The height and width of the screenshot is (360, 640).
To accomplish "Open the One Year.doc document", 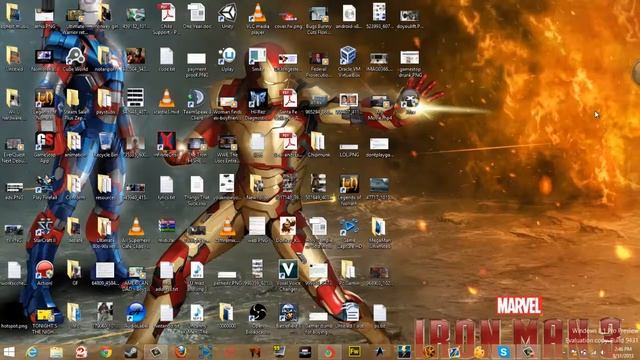I will coord(196,16).
